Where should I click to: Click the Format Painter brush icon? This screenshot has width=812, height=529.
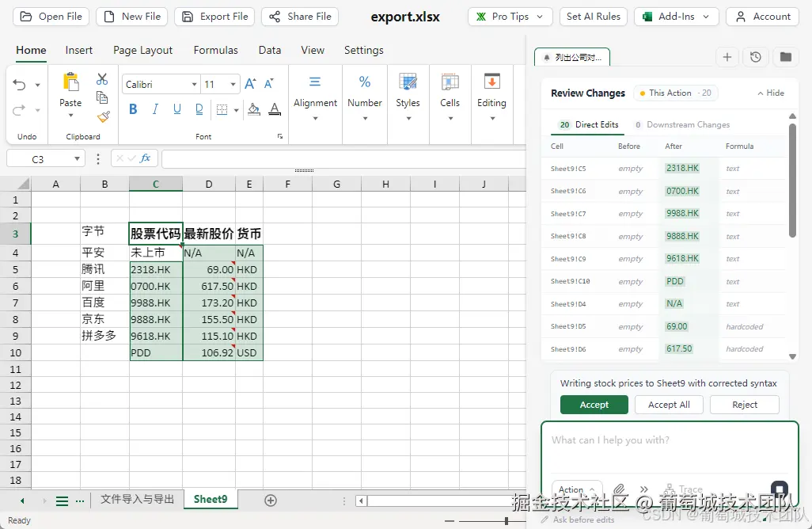[103, 116]
